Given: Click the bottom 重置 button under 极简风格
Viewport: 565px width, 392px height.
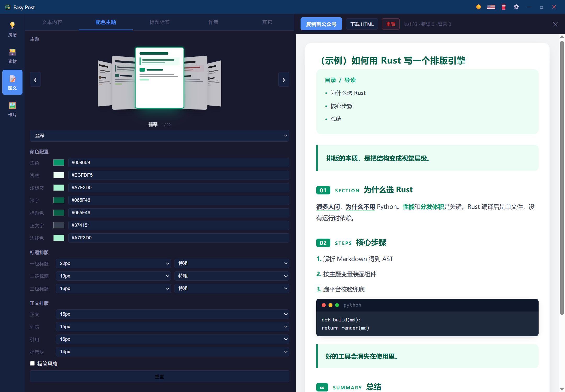Looking at the screenshot, I should tap(159, 376).
